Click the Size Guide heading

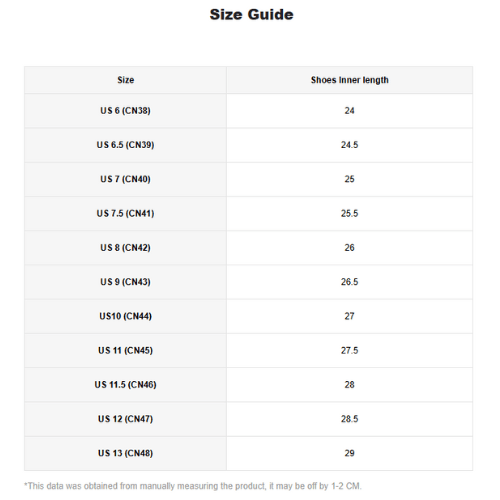251,15
